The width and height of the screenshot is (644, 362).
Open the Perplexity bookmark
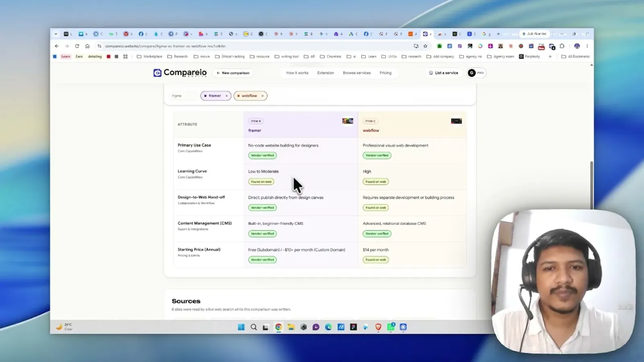[529, 57]
